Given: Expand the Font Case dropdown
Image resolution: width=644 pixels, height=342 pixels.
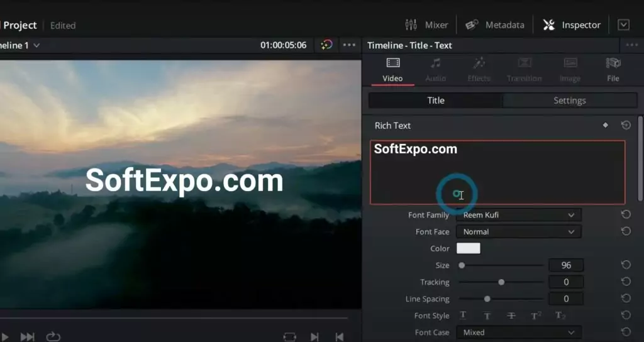Looking at the screenshot, I should [518, 333].
